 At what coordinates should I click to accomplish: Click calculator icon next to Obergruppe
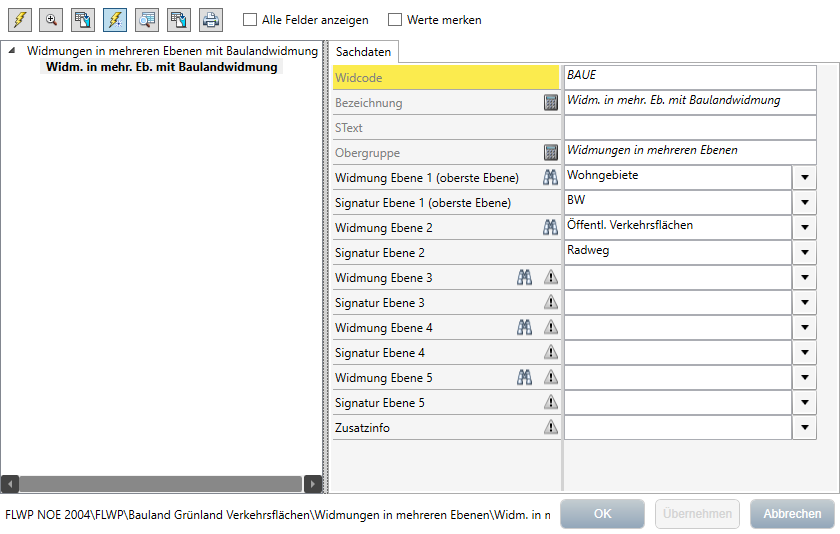[551, 153]
